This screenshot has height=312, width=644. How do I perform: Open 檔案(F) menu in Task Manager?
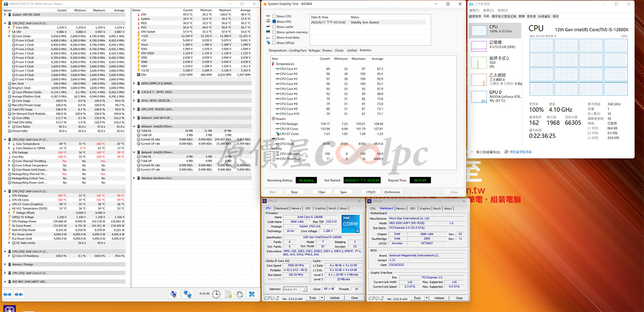pyautogui.click(x=474, y=10)
